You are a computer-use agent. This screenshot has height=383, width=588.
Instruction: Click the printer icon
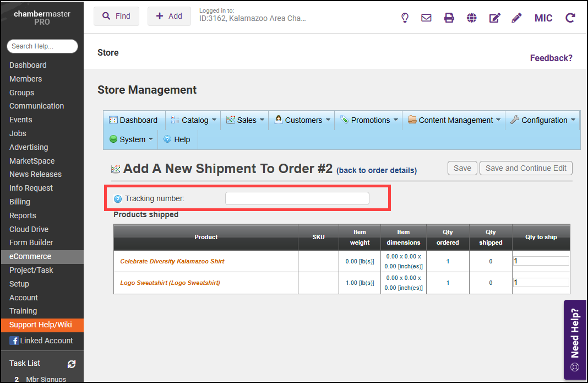449,18
